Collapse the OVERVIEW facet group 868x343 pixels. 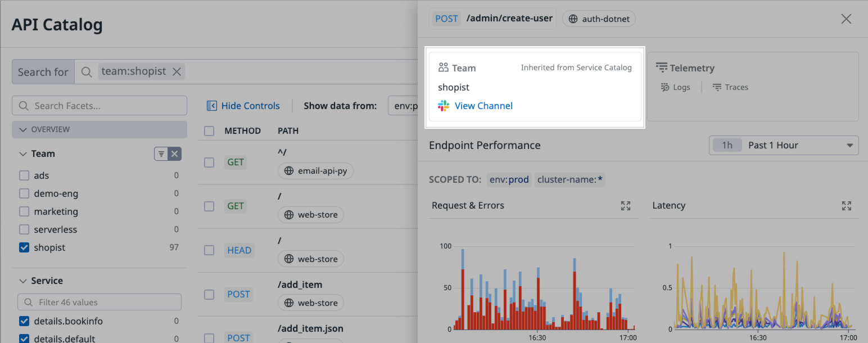click(x=23, y=129)
